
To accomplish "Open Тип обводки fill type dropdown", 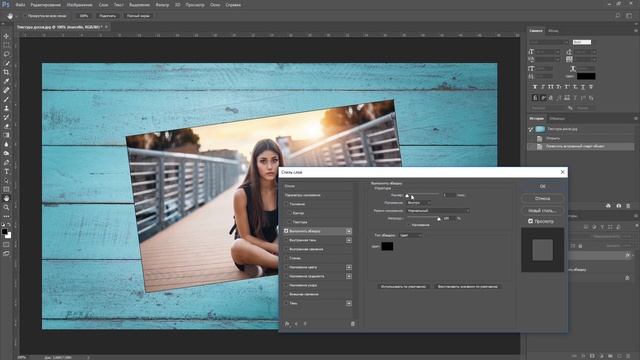I will tap(410, 236).
